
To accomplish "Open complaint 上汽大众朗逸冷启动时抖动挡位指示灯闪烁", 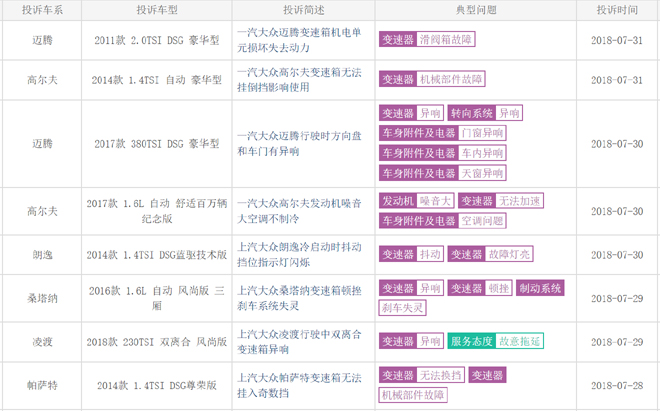I will coord(299,255).
